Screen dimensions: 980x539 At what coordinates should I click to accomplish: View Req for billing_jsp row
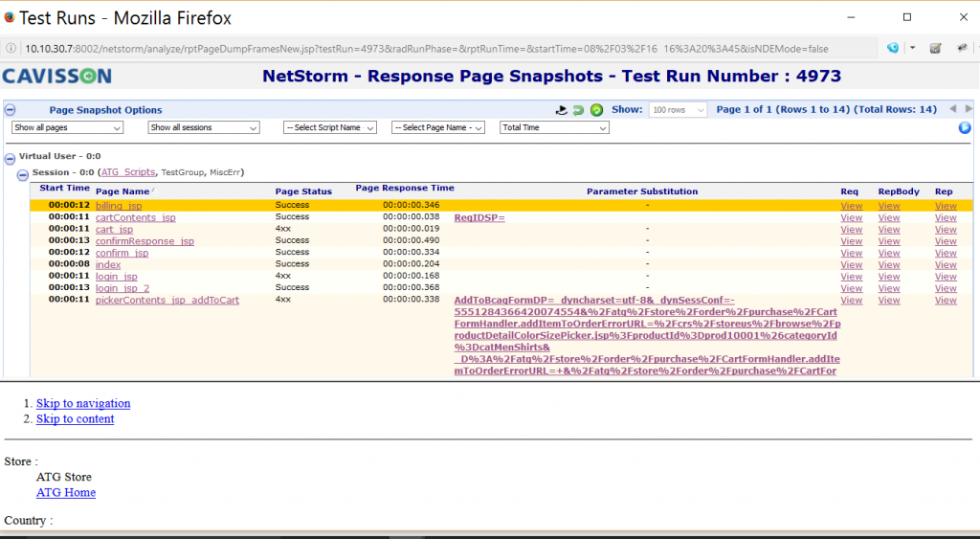click(x=851, y=206)
